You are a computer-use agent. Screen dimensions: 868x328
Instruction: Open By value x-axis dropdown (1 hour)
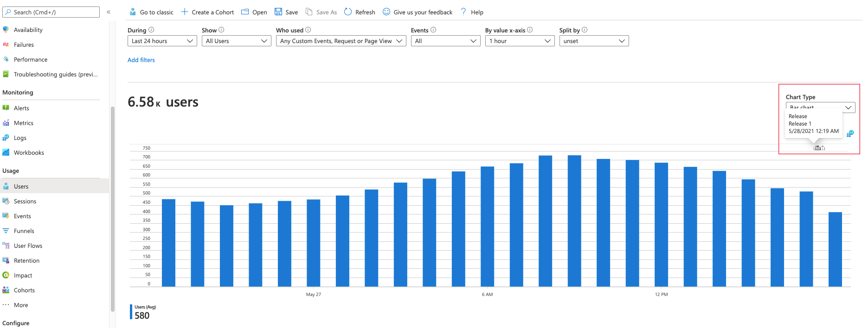(x=520, y=41)
